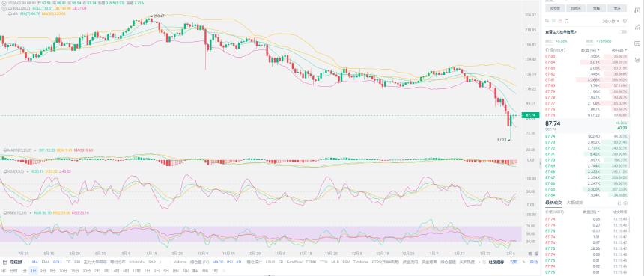Click top icon in far-right sidebar
The width and height of the screenshot is (644, 276).
(637, 10)
